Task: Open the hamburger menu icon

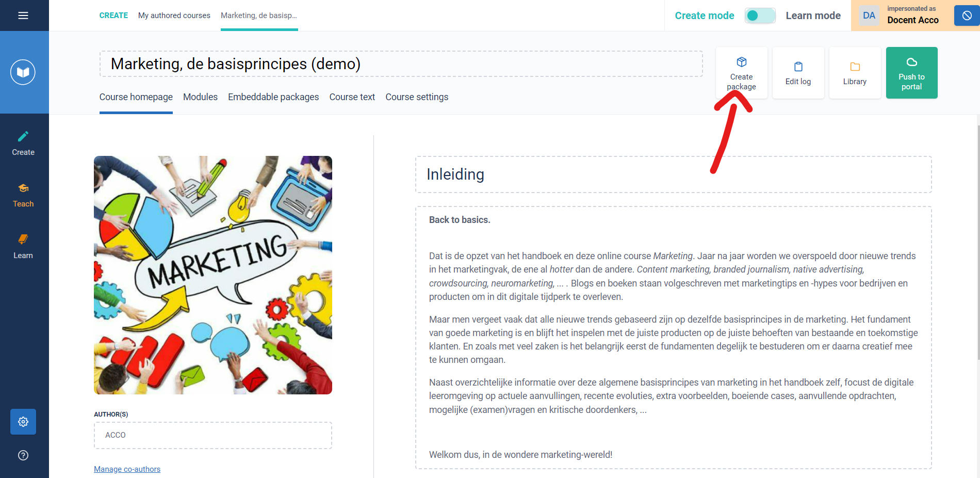Action: click(23, 15)
